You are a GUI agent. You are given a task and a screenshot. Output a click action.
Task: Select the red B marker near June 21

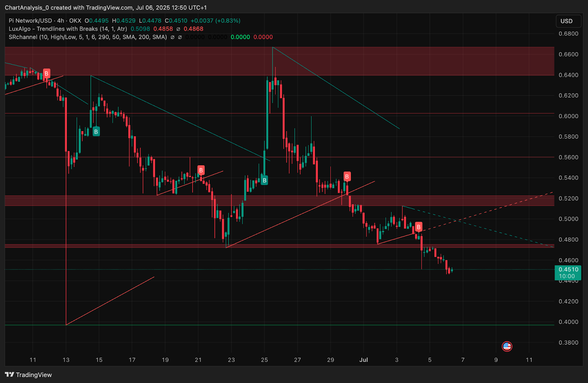pos(201,170)
